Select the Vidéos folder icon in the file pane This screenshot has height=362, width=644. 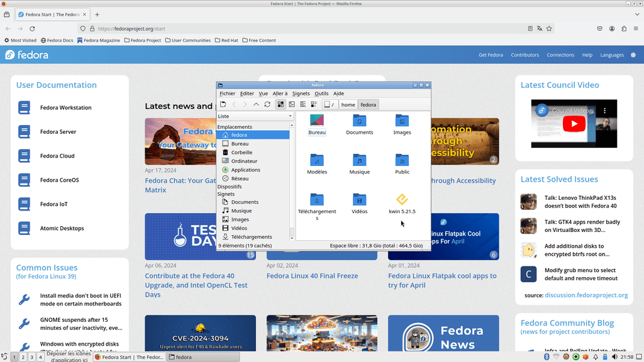(x=359, y=199)
